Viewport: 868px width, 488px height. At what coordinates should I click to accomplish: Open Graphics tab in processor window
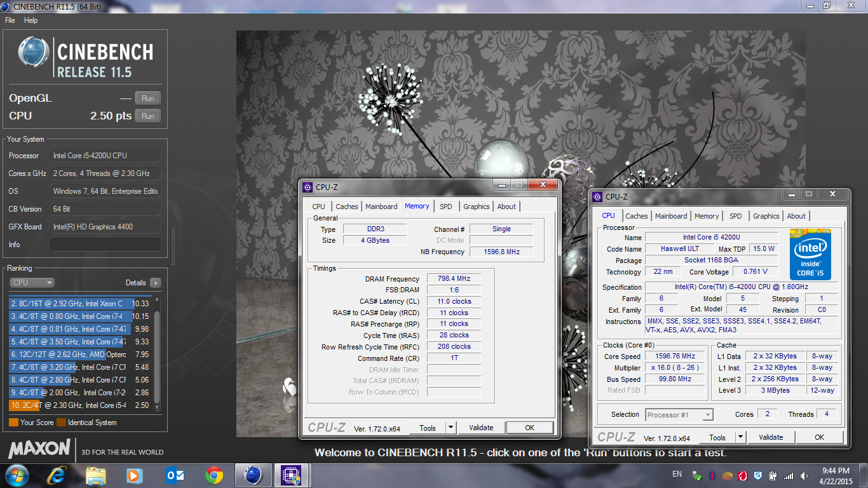(766, 216)
